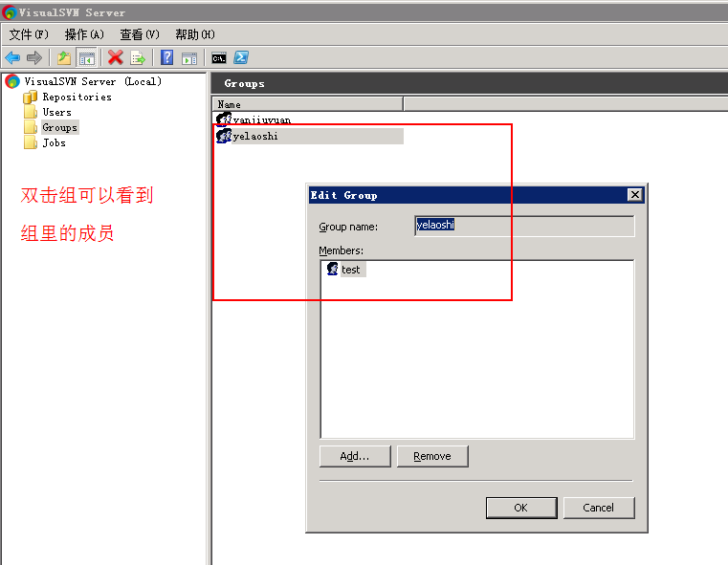Click the Users folder icon
728x565 pixels.
click(31, 112)
